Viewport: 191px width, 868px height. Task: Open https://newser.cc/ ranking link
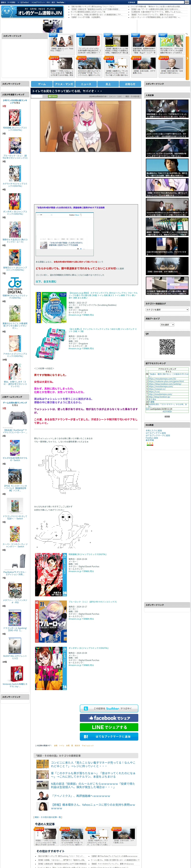tap(157, 389)
